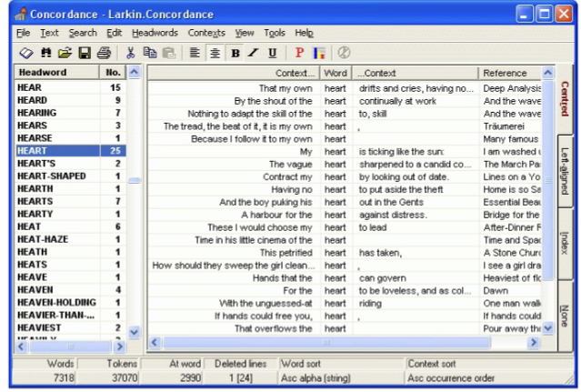This screenshot has height=392, width=581.
Task: Select the HEAR headword row
Action: click(70, 87)
